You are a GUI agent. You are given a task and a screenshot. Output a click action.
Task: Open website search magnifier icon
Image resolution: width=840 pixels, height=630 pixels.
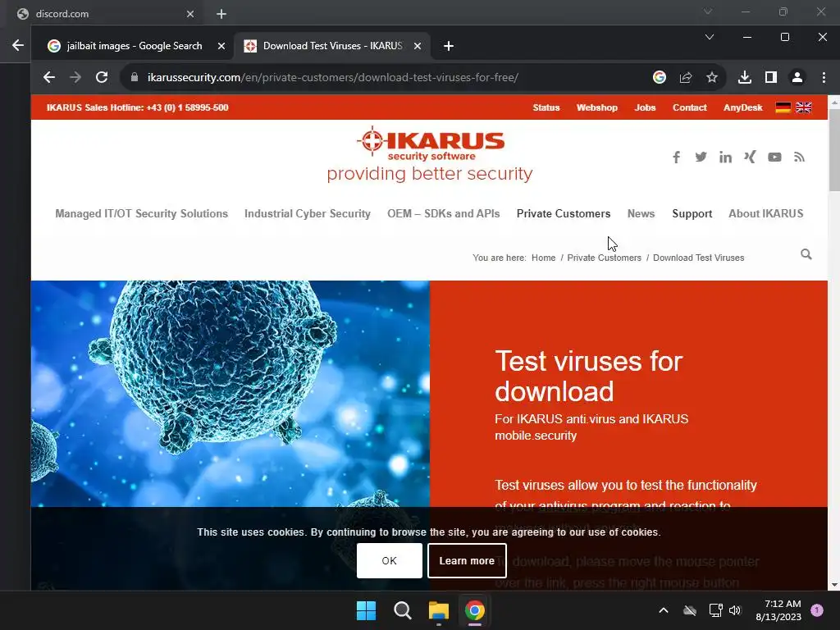(806, 254)
